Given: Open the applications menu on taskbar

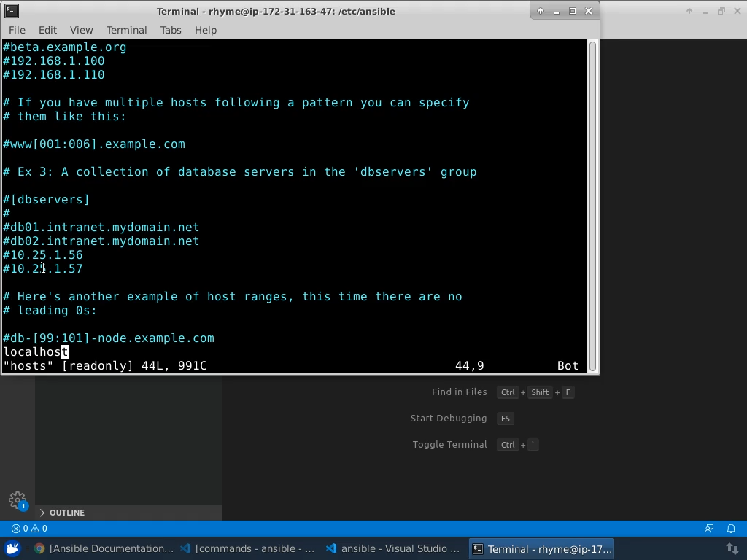Looking at the screenshot, I should point(13,548).
